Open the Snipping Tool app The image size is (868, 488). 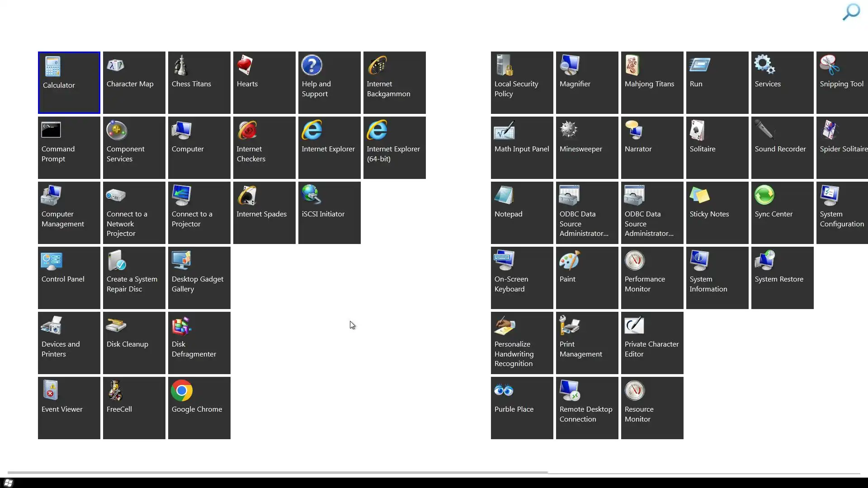tap(842, 82)
